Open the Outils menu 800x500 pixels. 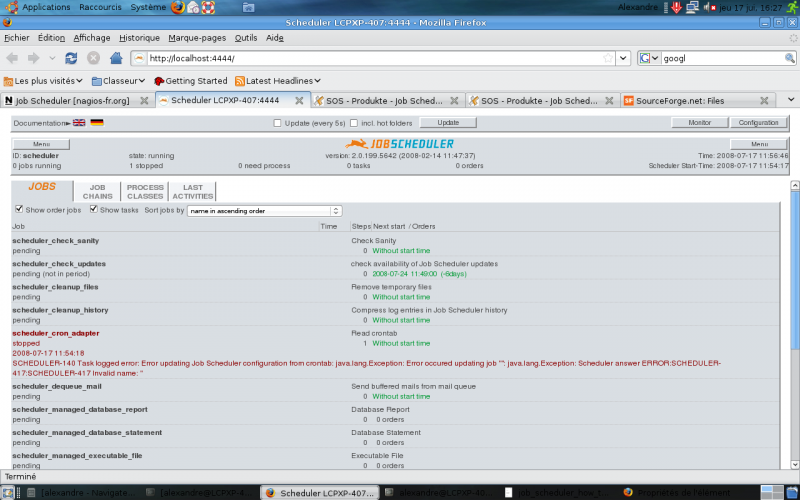point(246,38)
